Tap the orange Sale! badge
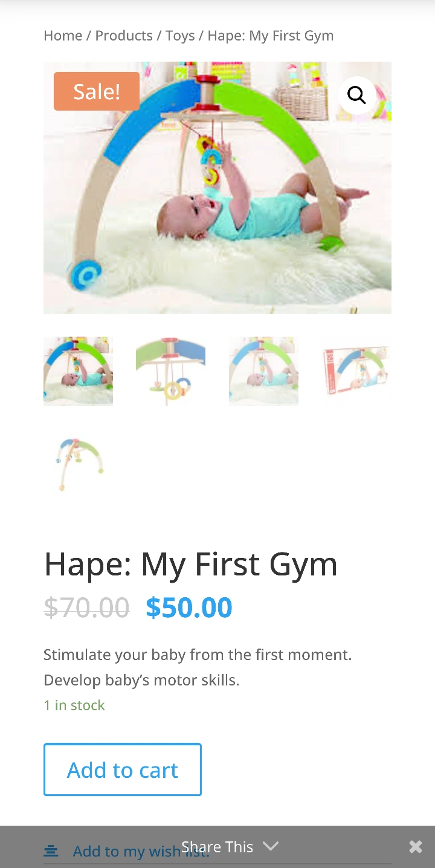This screenshot has height=868, width=435. [97, 91]
